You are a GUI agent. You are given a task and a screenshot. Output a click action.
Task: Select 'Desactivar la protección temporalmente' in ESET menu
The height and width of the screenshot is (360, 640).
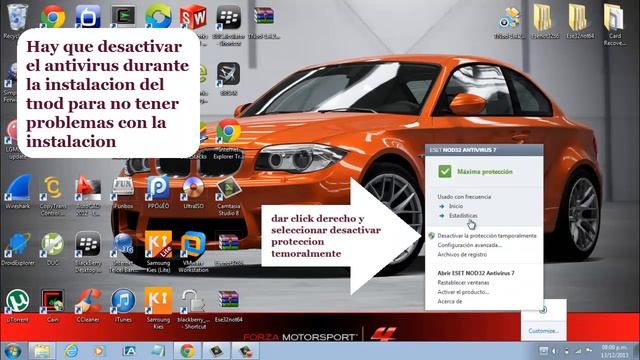(487, 236)
